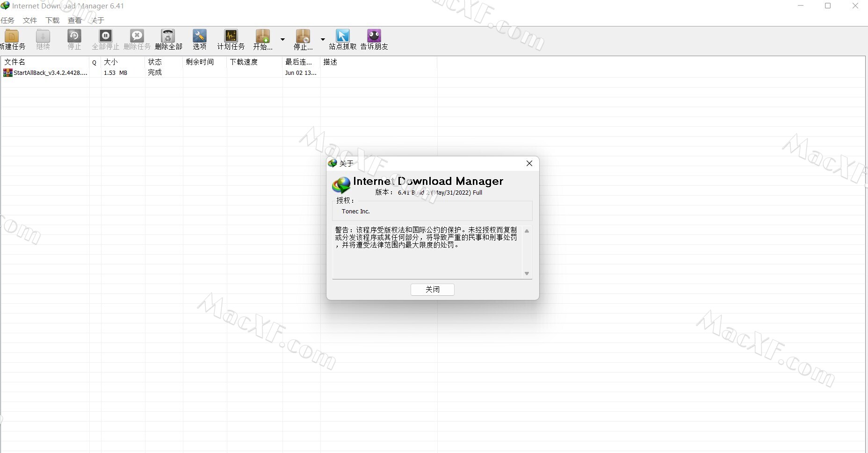Click the IDM icon in the main title bar
This screenshot has height=453, width=868.
[5, 6]
